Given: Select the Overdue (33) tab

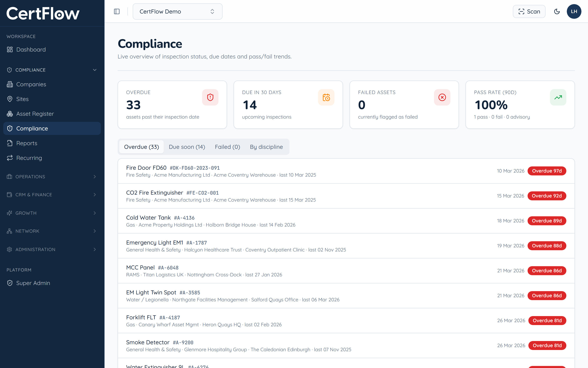Looking at the screenshot, I should 141,147.
